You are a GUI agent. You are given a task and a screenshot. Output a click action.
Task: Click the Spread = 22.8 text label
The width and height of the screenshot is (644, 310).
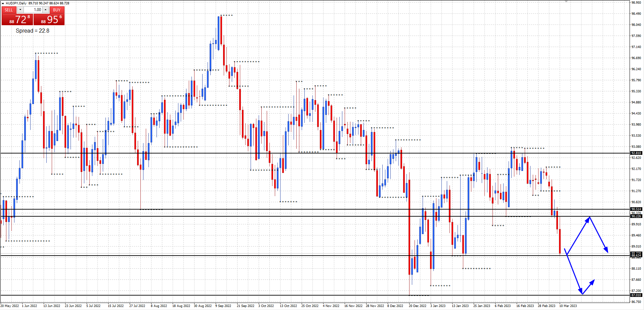click(x=33, y=31)
